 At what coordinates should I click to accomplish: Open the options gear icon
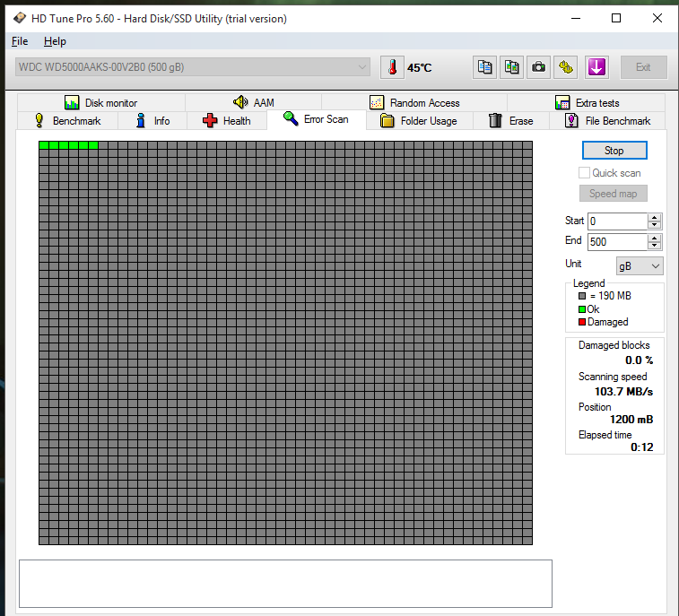coord(566,67)
